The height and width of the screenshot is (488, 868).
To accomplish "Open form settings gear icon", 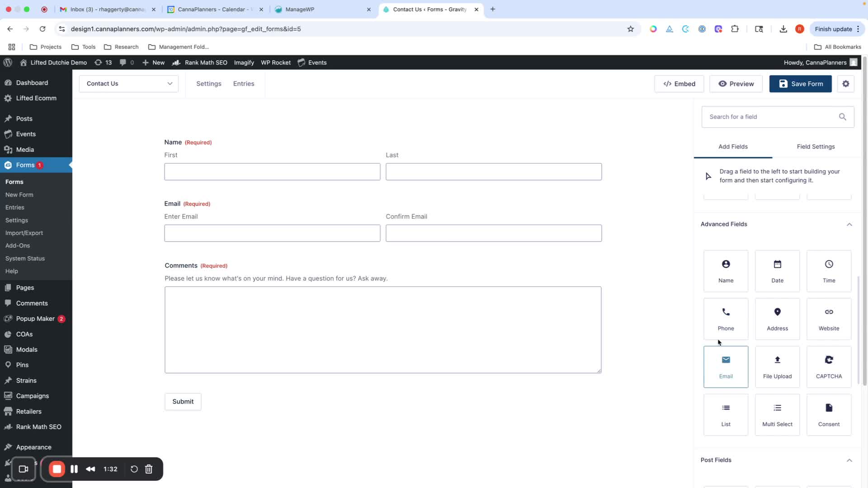I will [x=845, y=84].
